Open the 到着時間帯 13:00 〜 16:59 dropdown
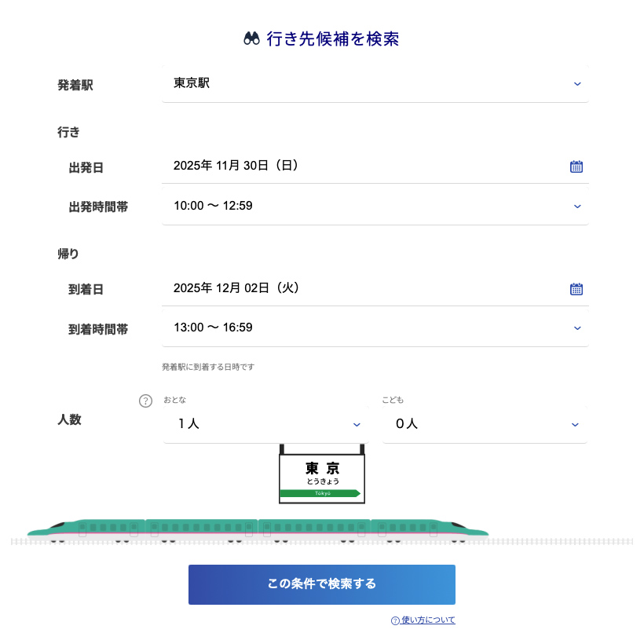The width and height of the screenshot is (644, 644). pos(374,327)
